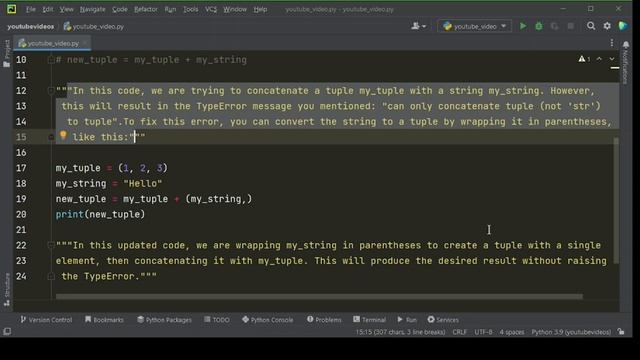Change 4 spaces indent setting
Viewport: 640px width, 360px height.
click(512, 332)
